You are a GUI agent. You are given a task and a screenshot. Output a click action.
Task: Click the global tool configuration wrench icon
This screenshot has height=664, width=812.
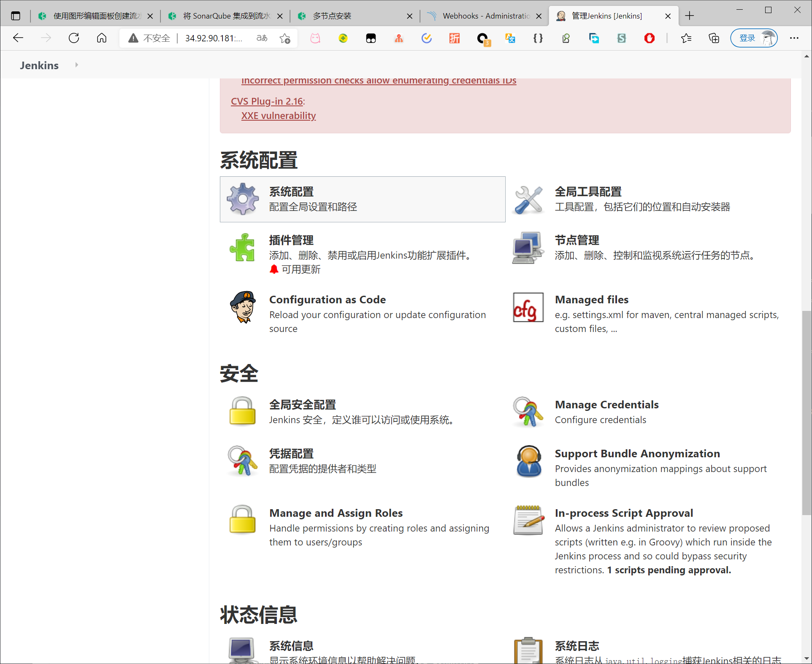(528, 200)
